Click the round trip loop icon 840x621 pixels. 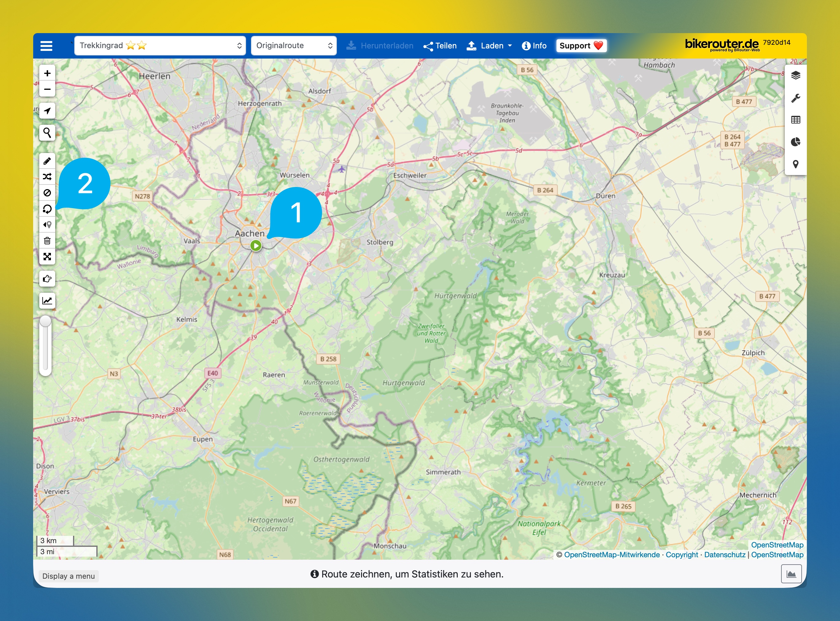click(47, 209)
